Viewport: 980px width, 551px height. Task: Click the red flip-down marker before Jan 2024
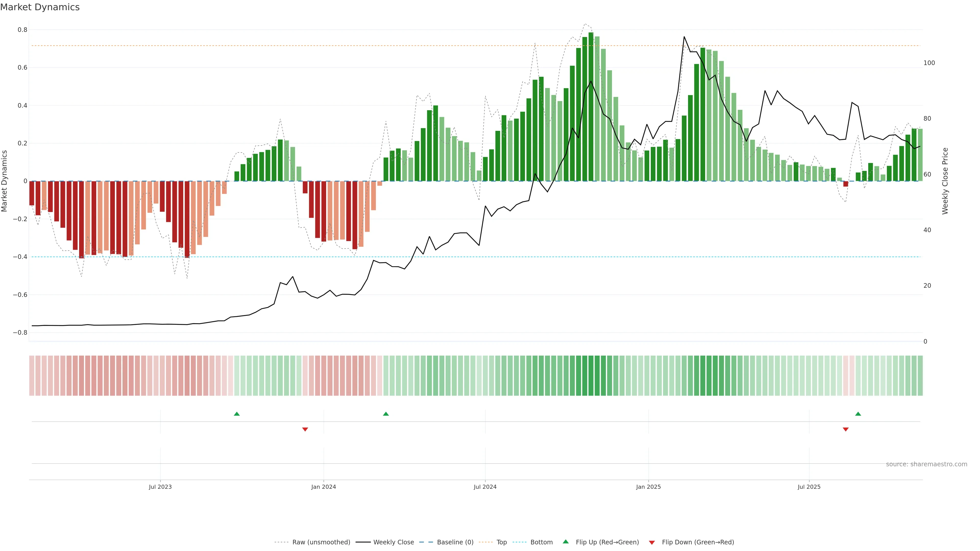[305, 429]
